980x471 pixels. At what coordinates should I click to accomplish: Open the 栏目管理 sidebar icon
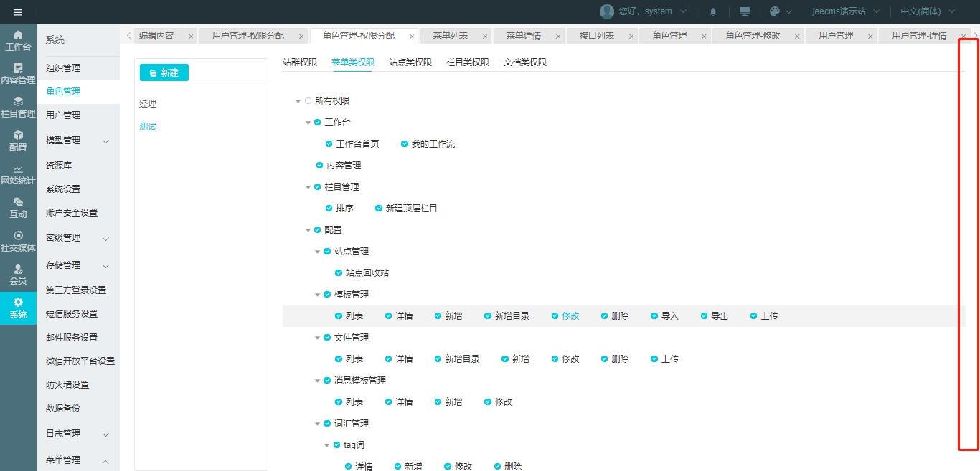(18, 107)
